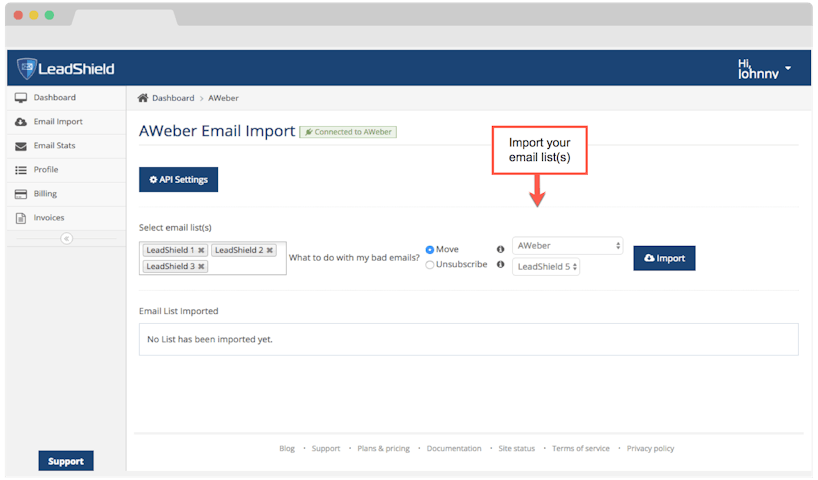
Task: Click the Import button
Action: (664, 258)
